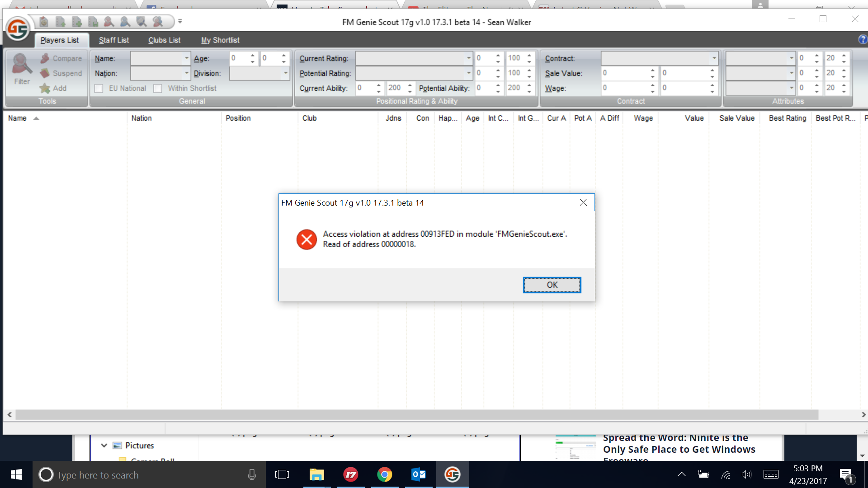Click the Compare players icon
This screenshot has width=868, height=488.
[45, 58]
